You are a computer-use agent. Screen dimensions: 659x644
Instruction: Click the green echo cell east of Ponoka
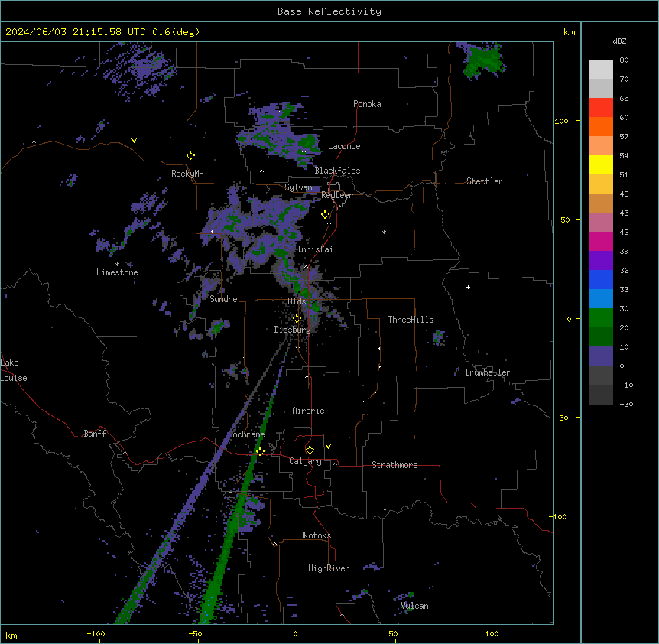tap(483, 61)
